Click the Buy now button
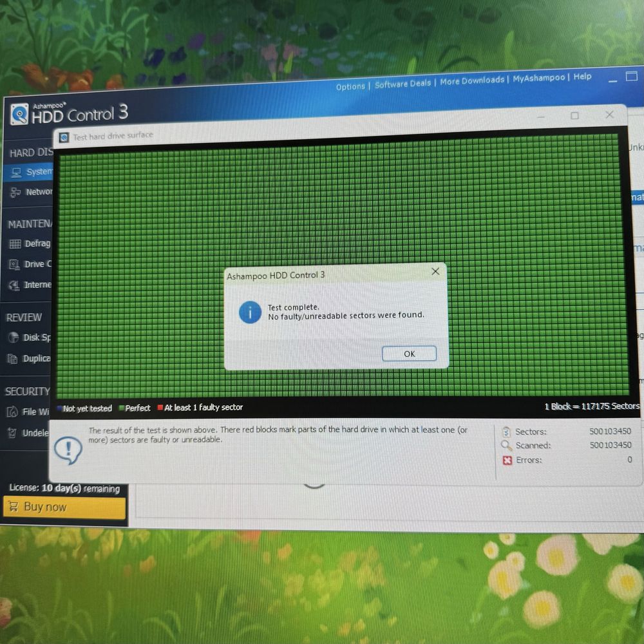The height and width of the screenshot is (644, 644). [64, 507]
